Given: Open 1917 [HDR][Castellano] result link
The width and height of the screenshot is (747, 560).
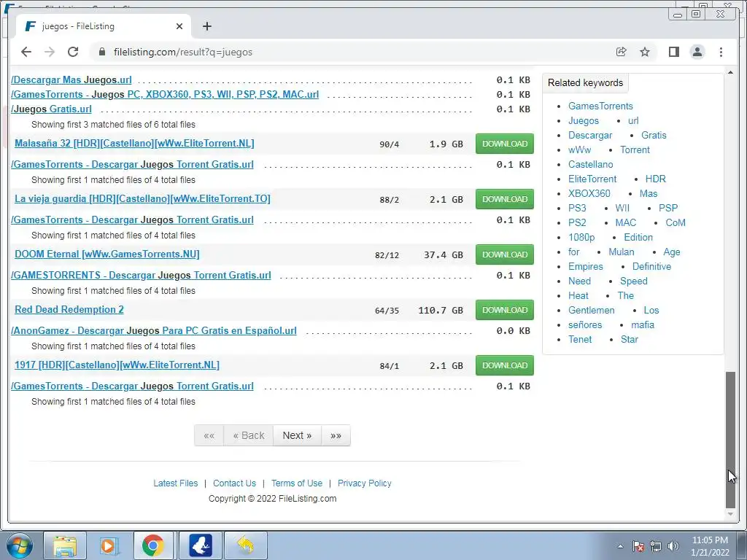Looking at the screenshot, I should coord(117,365).
